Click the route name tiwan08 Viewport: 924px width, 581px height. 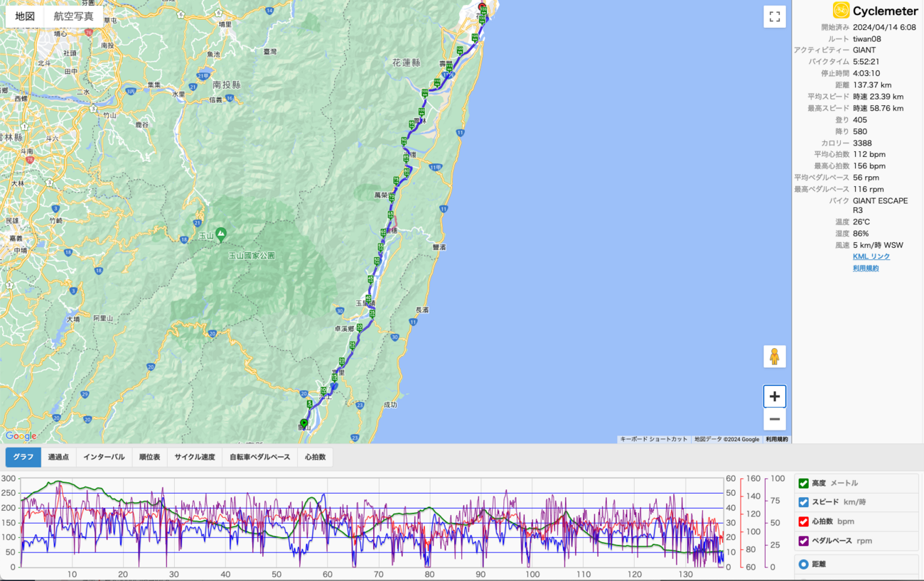tap(867, 38)
